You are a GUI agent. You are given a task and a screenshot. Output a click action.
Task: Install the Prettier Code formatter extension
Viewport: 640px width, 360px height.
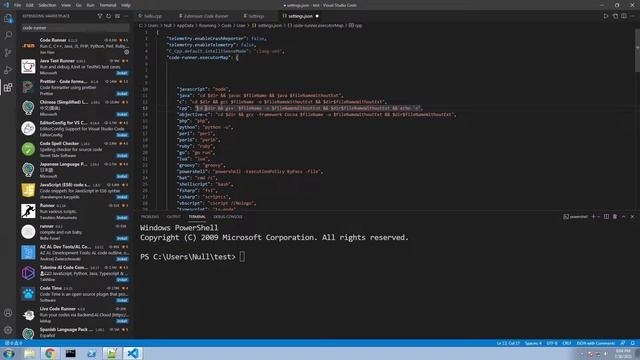click(122, 94)
